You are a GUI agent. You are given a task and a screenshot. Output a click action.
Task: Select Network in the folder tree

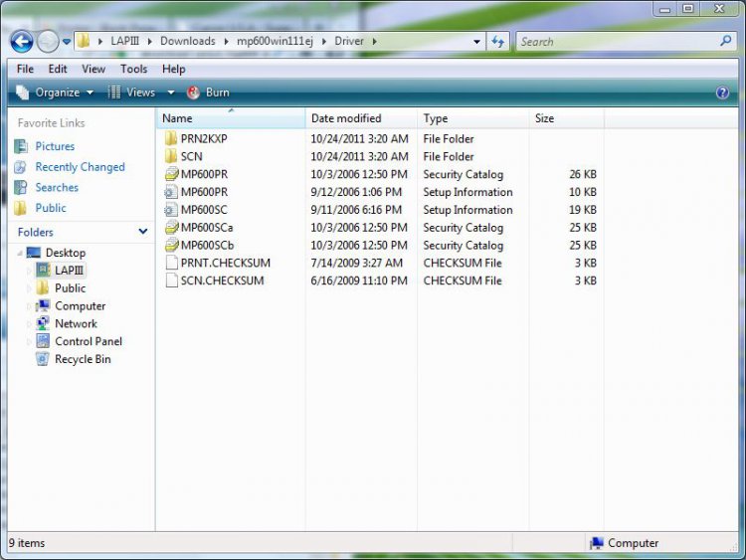tap(76, 323)
